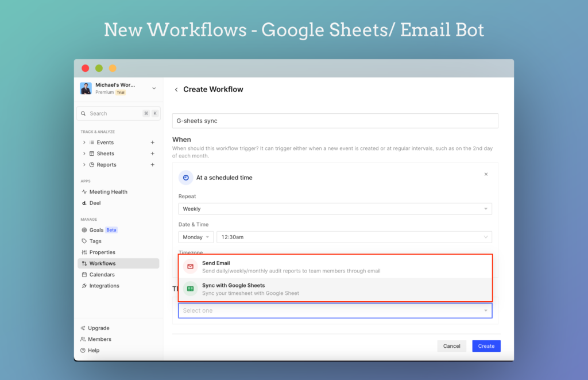Expand the Sheets tree item
Screen dimensions: 588x380
pos(84,153)
